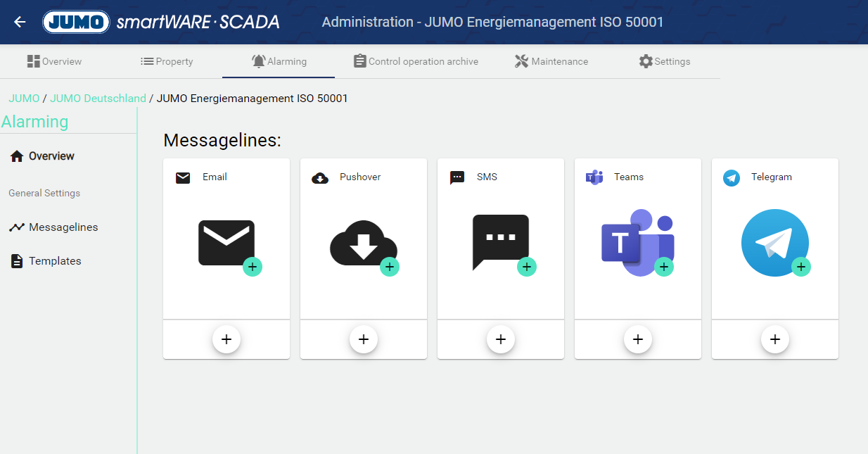Click the large Microsoft Teams logo
868x454 pixels.
tap(637, 242)
